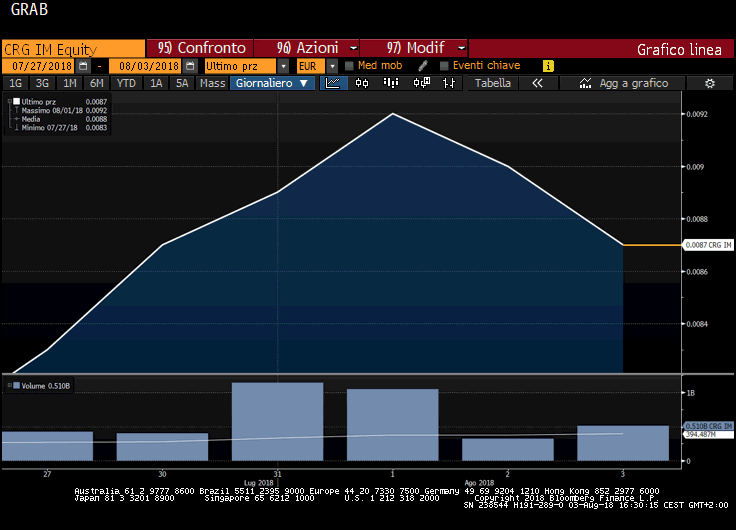Open the Ultimo prz field dropdown
Screen dimensions: 736x530
click(284, 66)
